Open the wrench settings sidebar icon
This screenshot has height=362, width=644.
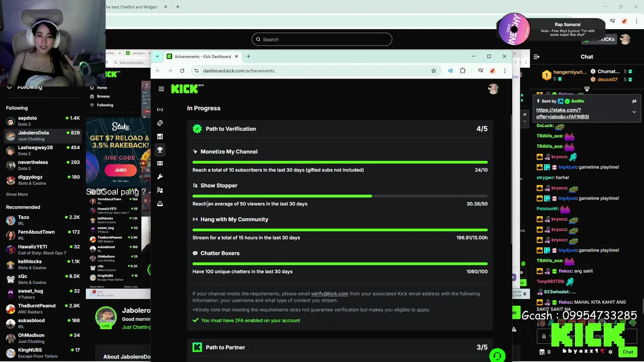point(160,177)
